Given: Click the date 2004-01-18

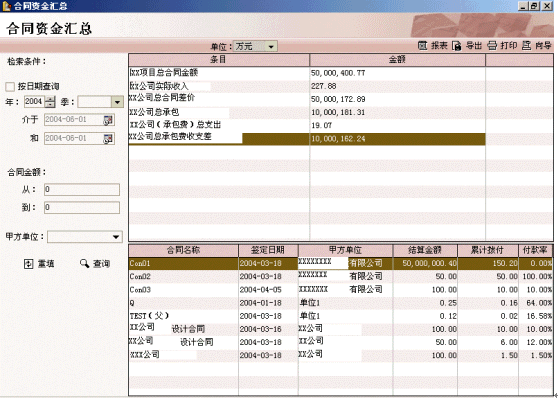Looking at the screenshot, I should click(x=260, y=303).
